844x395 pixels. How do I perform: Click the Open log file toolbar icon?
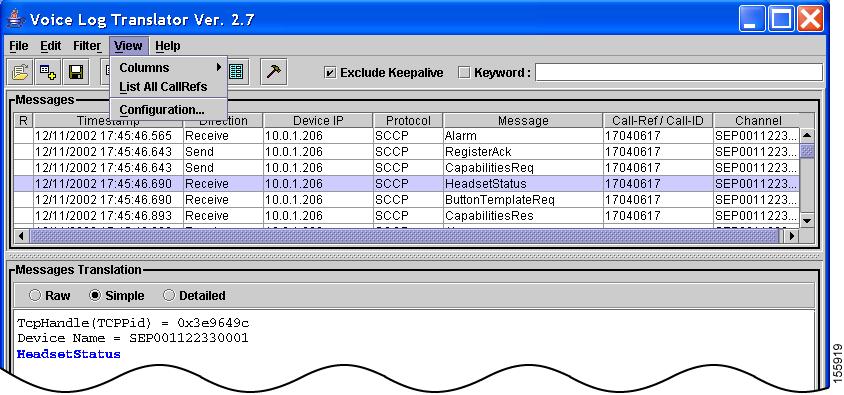point(20,72)
